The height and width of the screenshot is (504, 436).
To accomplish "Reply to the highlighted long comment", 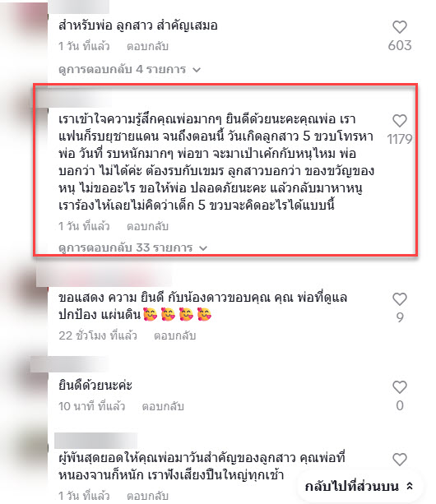I will (x=147, y=226).
